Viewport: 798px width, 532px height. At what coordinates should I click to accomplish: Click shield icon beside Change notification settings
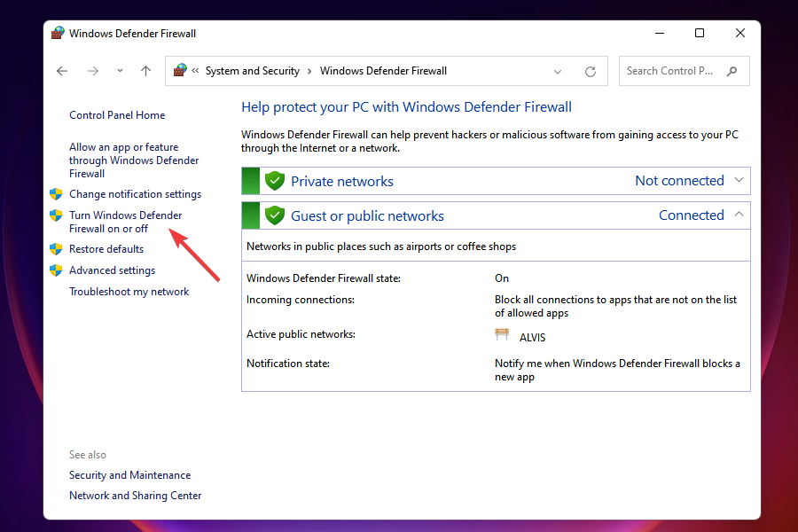coord(56,194)
